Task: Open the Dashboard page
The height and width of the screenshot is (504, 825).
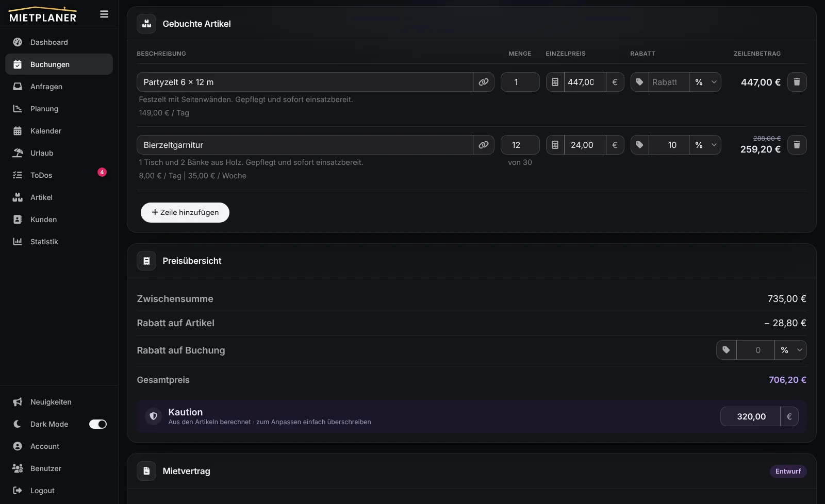Action: pos(59,42)
